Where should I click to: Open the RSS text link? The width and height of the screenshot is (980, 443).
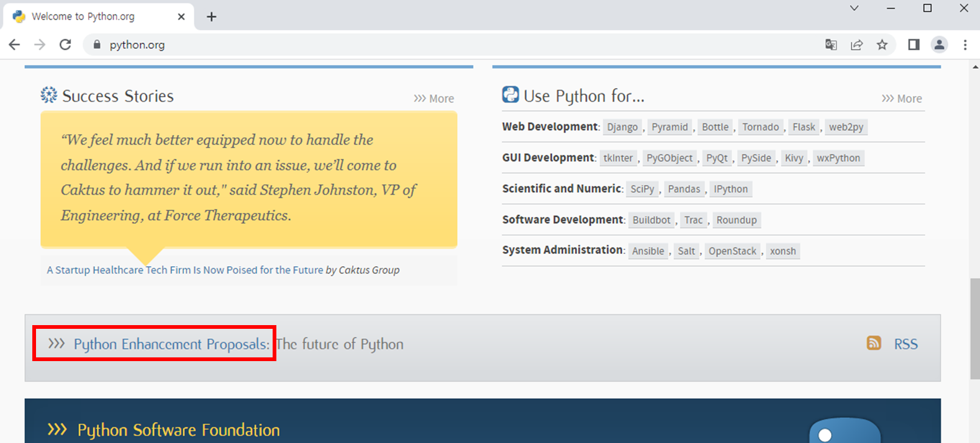tap(906, 344)
